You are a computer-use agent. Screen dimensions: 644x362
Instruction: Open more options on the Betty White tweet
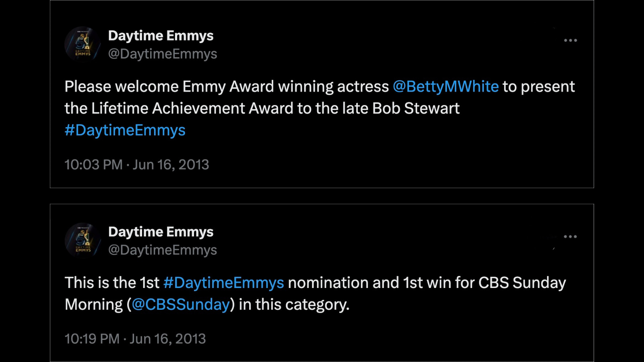click(x=570, y=40)
